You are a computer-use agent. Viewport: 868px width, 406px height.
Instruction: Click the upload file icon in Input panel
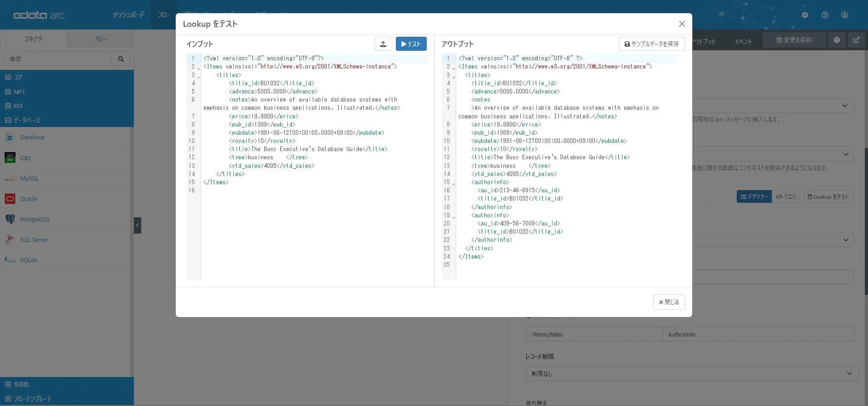click(383, 44)
